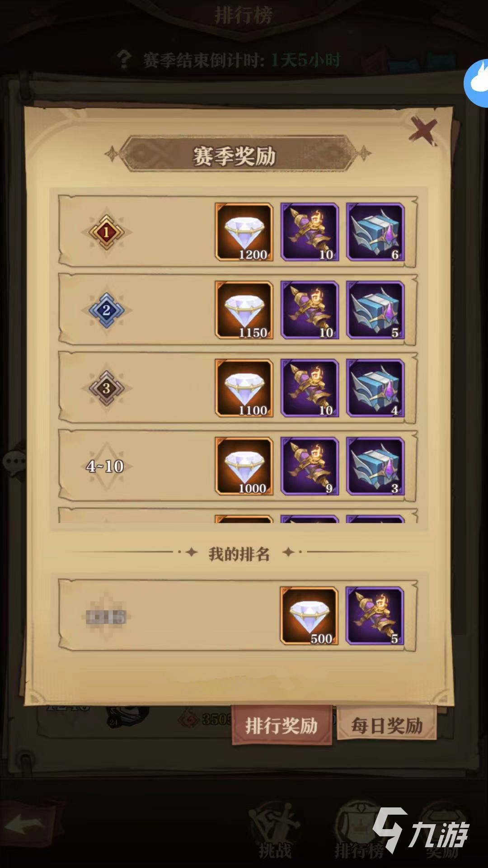488x868 pixels.
Task: Tap my ranking 500 diamond reward
Action: pyautogui.click(x=309, y=616)
